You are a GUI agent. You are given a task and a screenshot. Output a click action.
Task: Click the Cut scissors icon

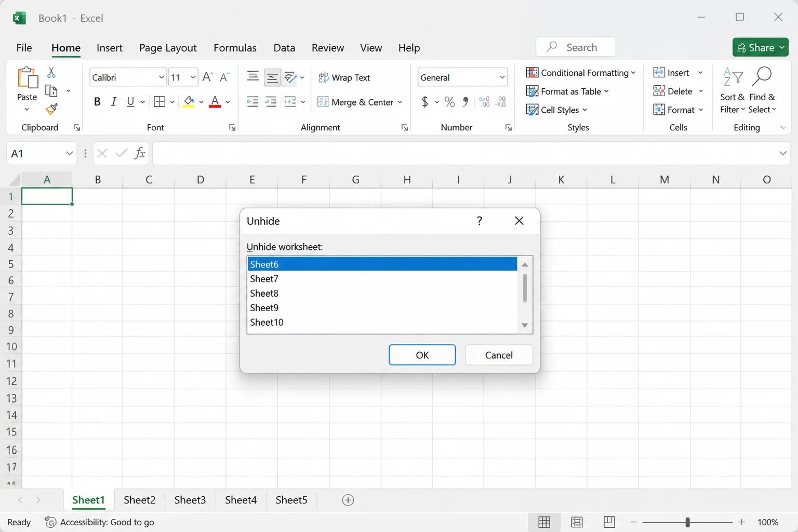(51, 72)
